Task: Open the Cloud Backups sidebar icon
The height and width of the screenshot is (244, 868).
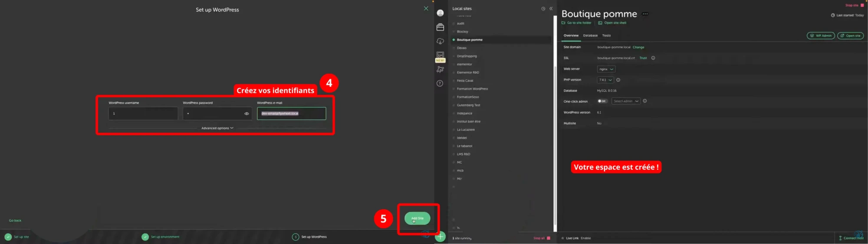Action: coord(440,41)
